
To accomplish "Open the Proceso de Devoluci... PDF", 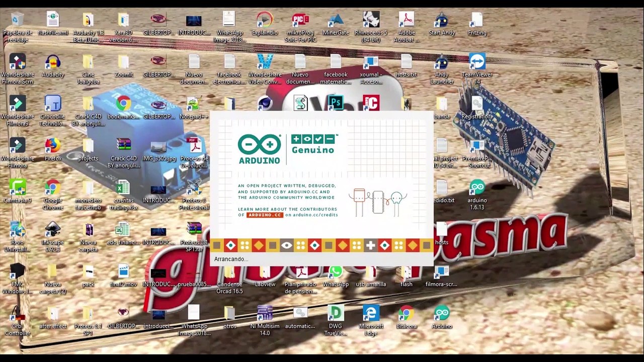I will pyautogui.click(x=194, y=153).
